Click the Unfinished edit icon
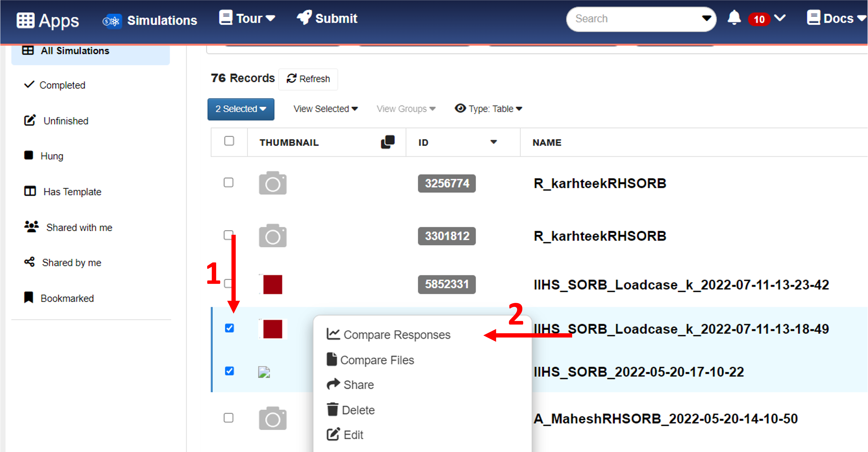 30,120
